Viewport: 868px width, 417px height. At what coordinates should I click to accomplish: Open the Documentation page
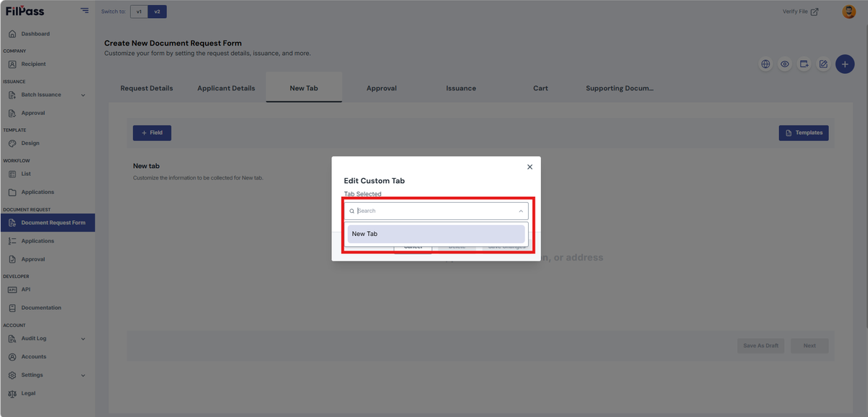click(x=41, y=308)
